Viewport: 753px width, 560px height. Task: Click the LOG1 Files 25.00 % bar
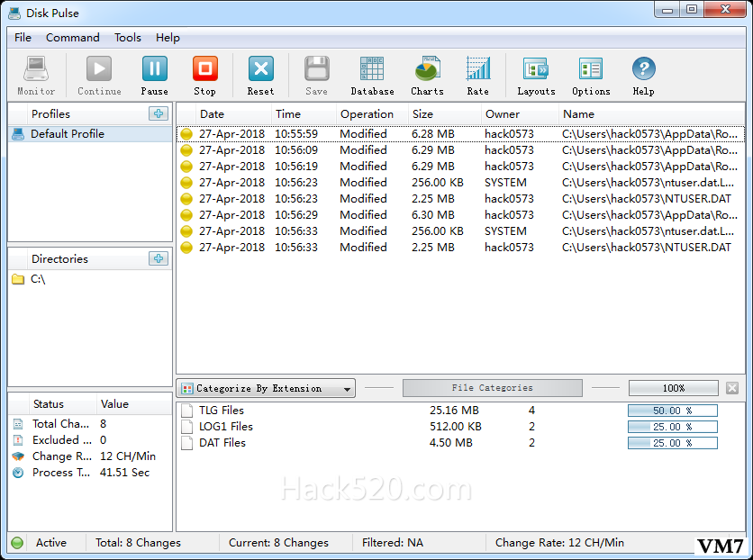coord(672,427)
